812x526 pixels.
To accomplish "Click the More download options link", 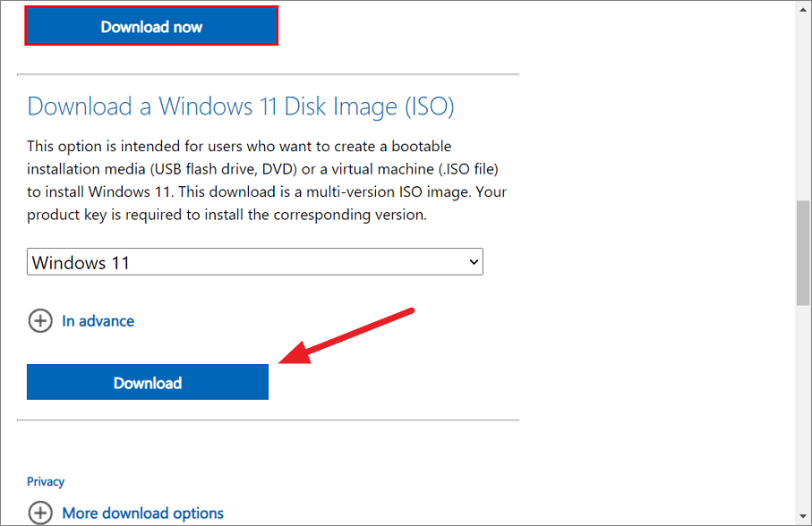I will pyautogui.click(x=143, y=513).
